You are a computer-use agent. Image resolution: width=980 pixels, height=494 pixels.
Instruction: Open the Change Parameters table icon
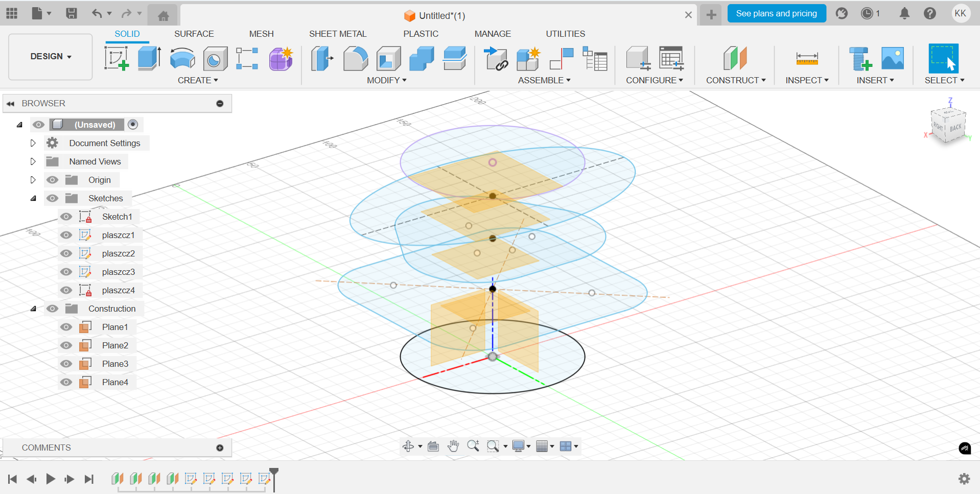pyautogui.click(x=671, y=58)
